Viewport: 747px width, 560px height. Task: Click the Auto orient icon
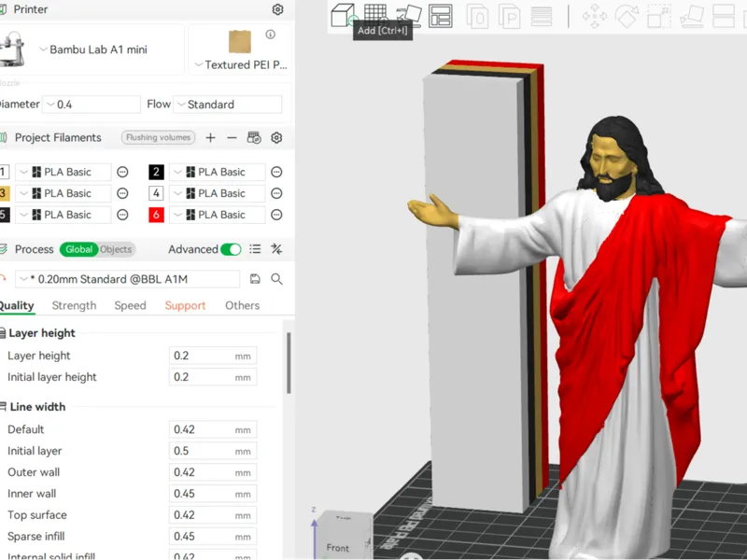pyautogui.click(x=409, y=15)
